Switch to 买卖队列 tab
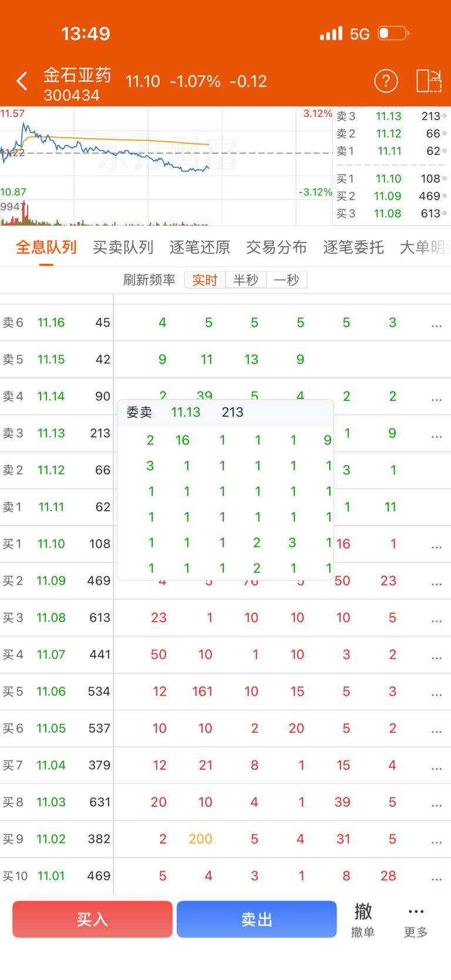 123,247
